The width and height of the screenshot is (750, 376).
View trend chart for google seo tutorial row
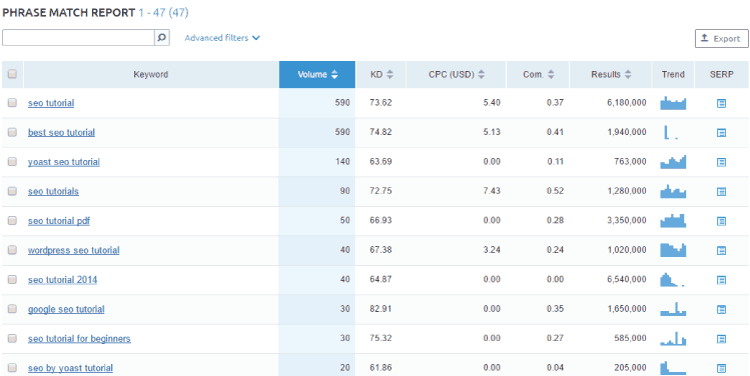pos(673,309)
